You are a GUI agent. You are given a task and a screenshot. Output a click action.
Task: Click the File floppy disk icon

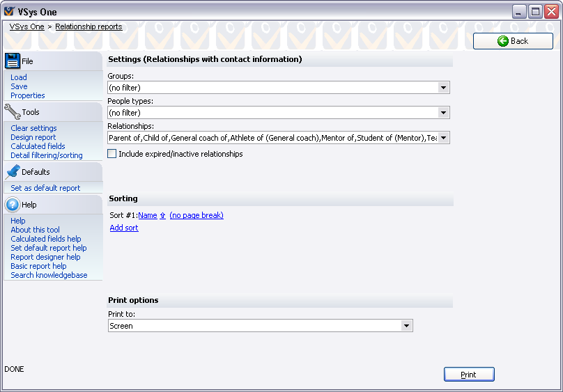tap(13, 61)
